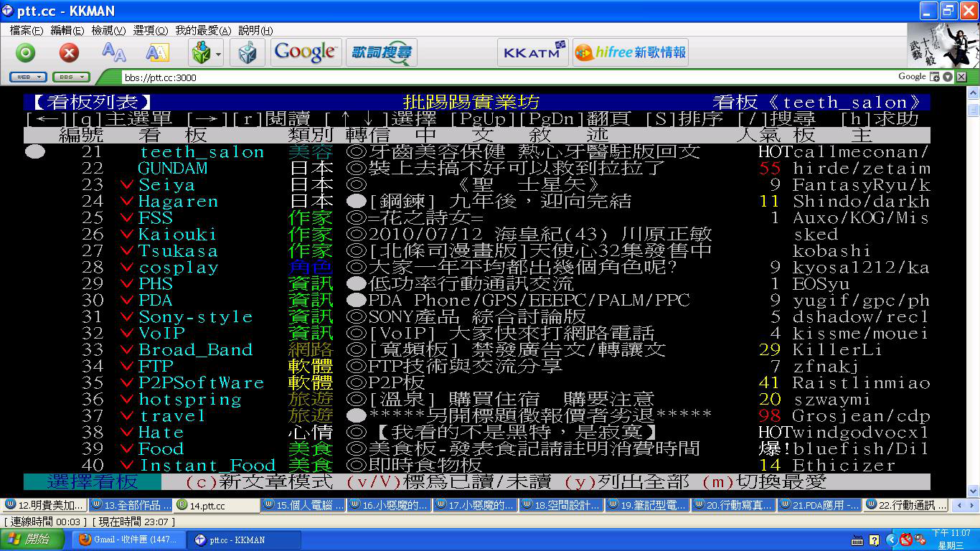The width and height of the screenshot is (980, 551).
Task: Switch to tab 18.空間設計
Action: point(561,505)
